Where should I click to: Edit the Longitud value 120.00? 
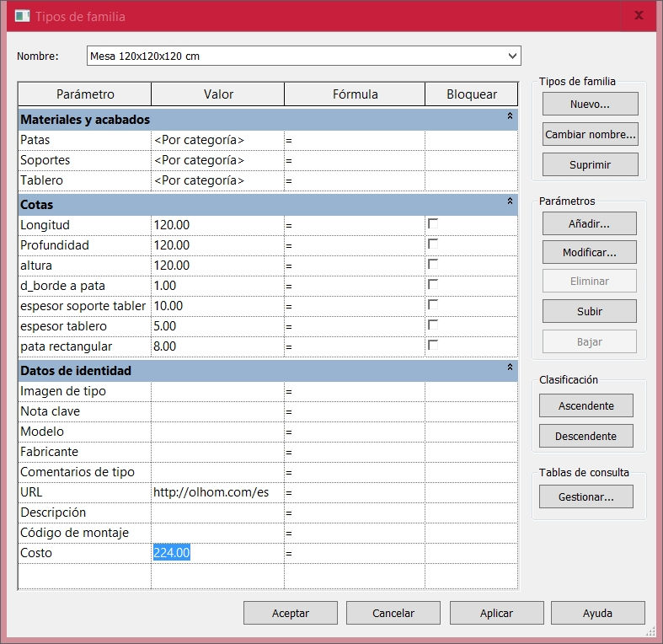coord(217,225)
